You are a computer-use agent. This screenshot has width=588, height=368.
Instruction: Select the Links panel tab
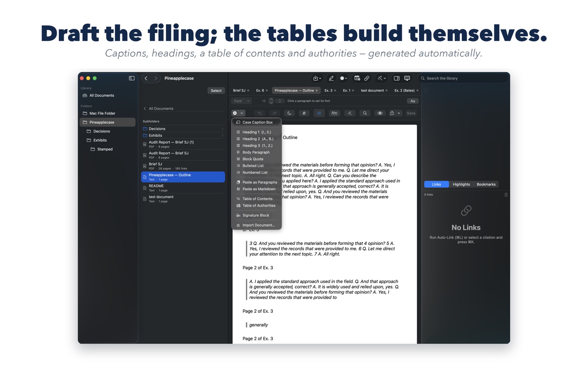click(436, 184)
